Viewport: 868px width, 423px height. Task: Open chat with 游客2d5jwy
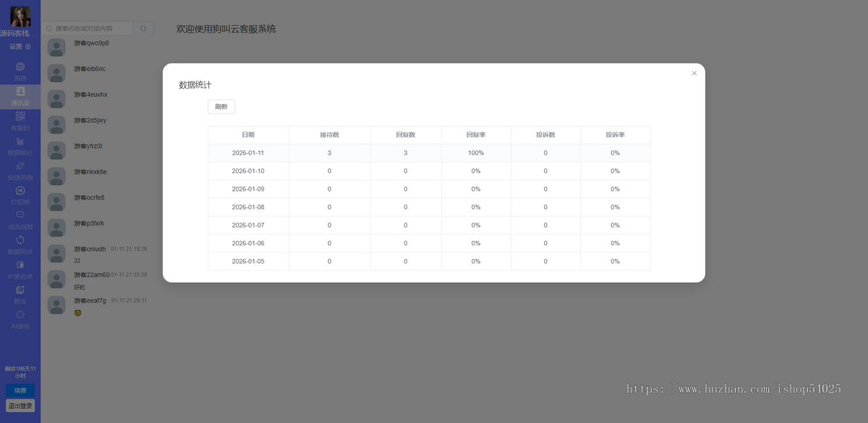tap(98, 124)
